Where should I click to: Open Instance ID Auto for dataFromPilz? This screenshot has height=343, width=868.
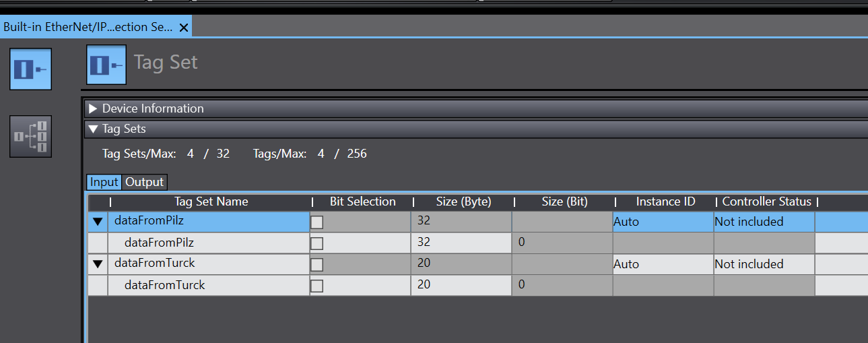click(x=663, y=222)
